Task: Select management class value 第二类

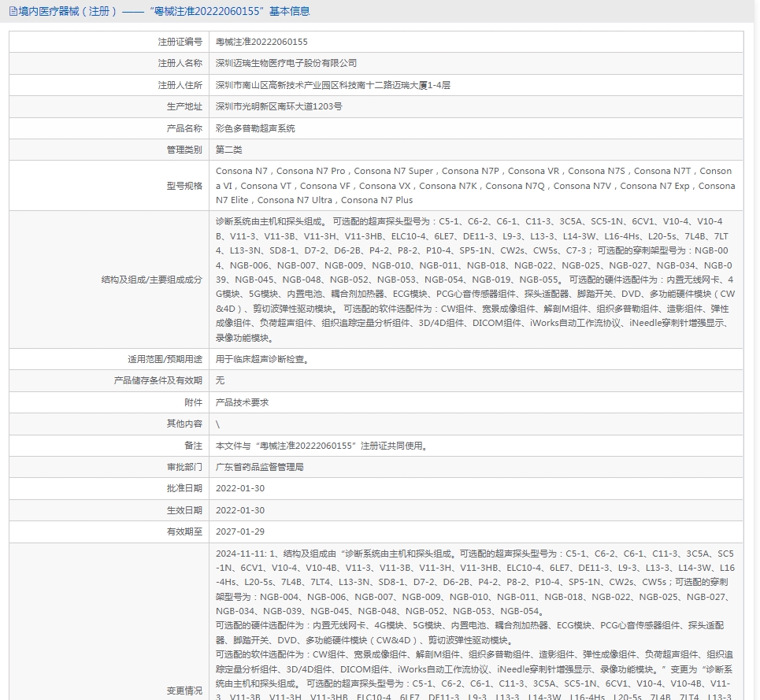Action: pos(228,150)
